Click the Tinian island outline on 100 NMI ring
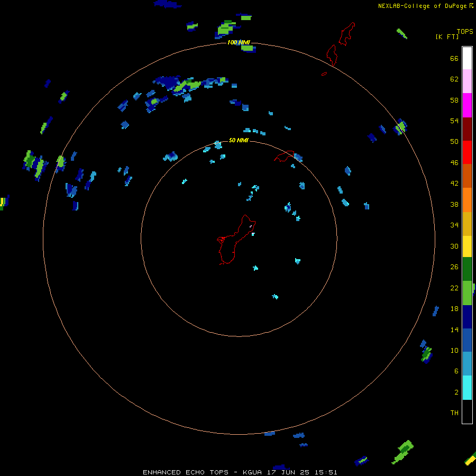This screenshot has height=476, width=476. coord(332,55)
